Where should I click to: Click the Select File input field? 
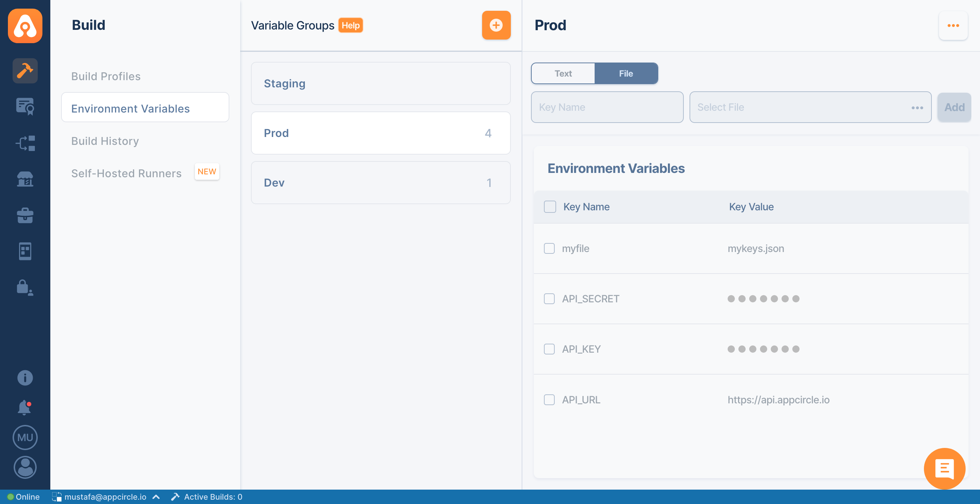click(x=810, y=107)
